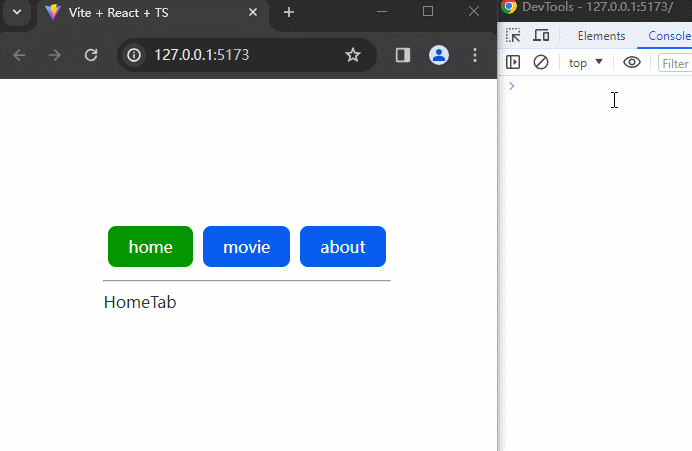Open the Chrome three-dot menu
The width and height of the screenshot is (692, 451).
475,55
